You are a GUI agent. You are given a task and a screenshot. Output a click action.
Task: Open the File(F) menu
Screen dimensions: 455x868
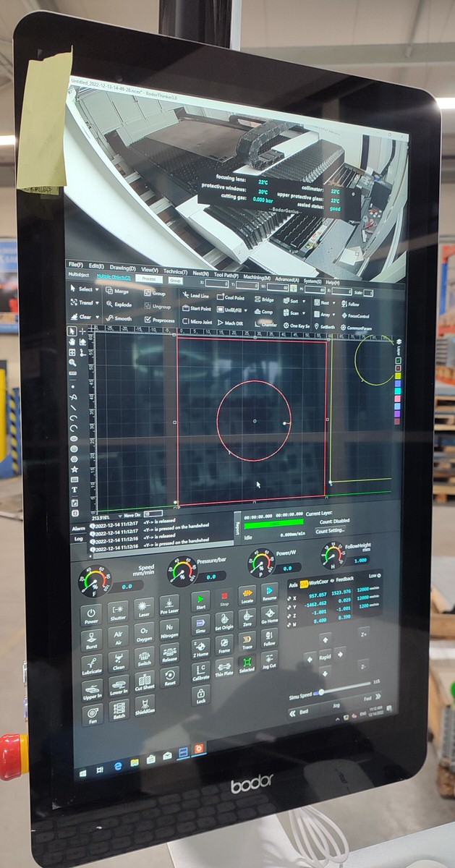pyautogui.click(x=76, y=266)
